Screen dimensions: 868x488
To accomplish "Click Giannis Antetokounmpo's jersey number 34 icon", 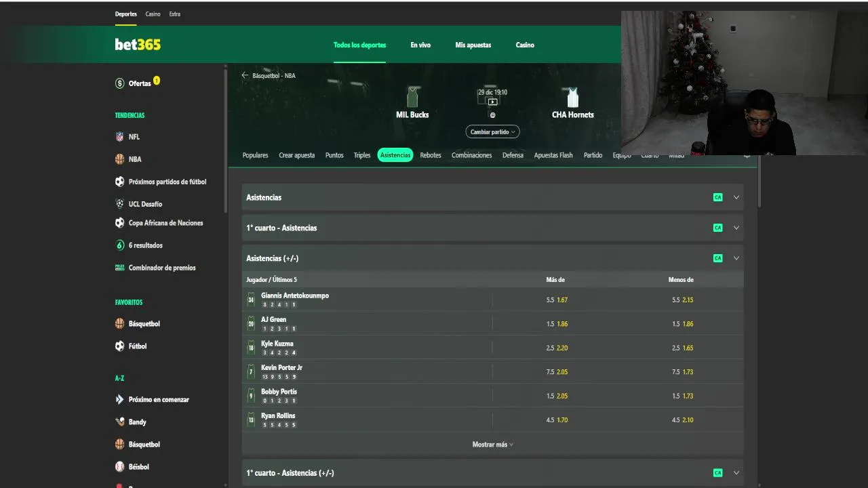I will tap(251, 300).
